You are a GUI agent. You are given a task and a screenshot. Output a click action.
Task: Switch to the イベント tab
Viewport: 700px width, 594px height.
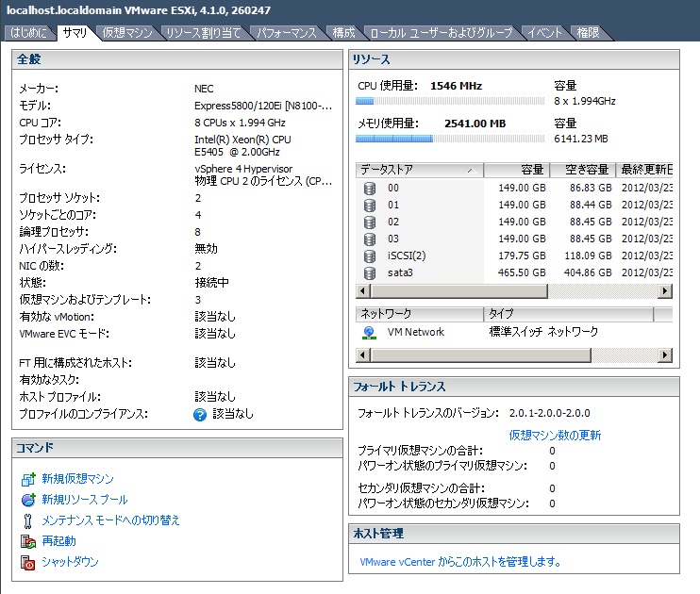tap(544, 33)
